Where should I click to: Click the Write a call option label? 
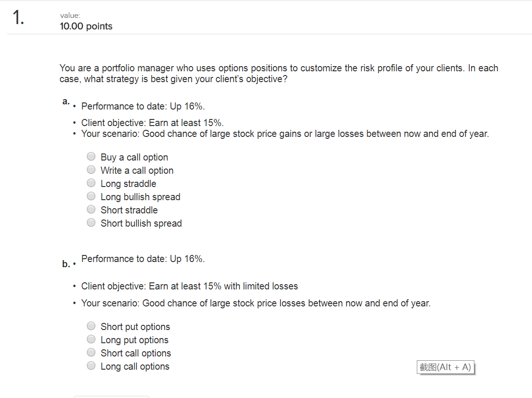[137, 170]
